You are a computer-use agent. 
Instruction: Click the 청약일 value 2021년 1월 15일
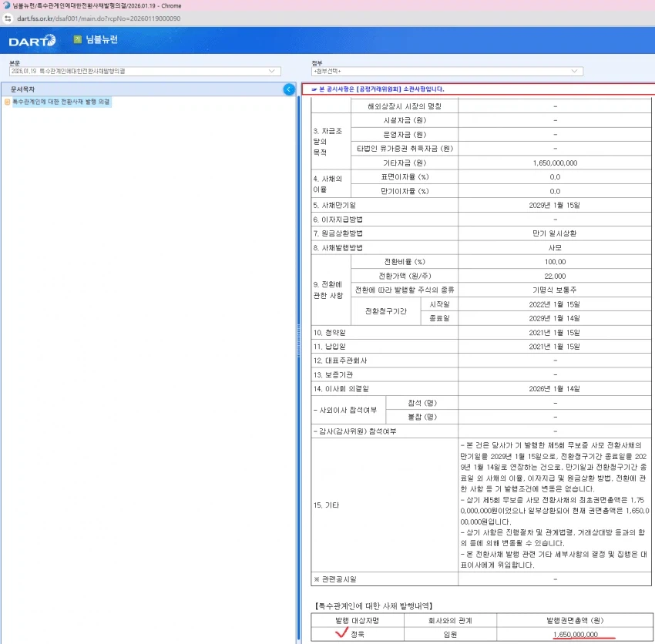coord(554,333)
